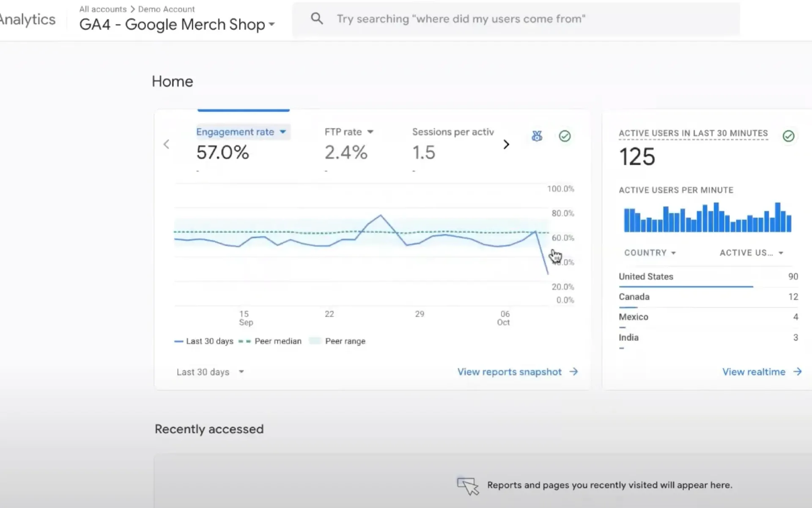Click the left arrow on the metrics carousel
812x508 pixels.
[x=166, y=144]
